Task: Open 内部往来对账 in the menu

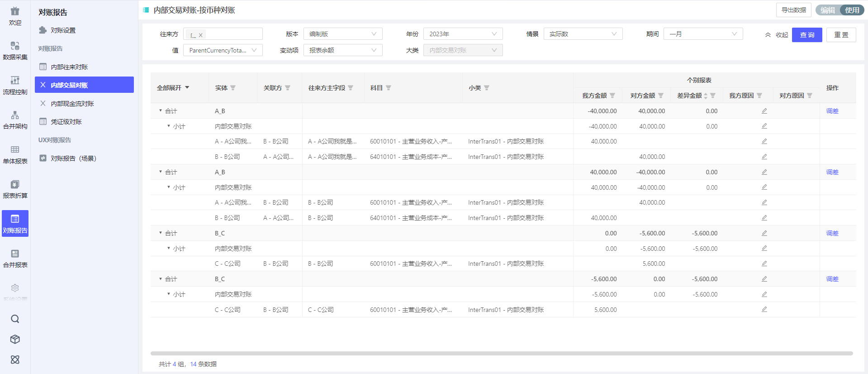Action: point(69,67)
